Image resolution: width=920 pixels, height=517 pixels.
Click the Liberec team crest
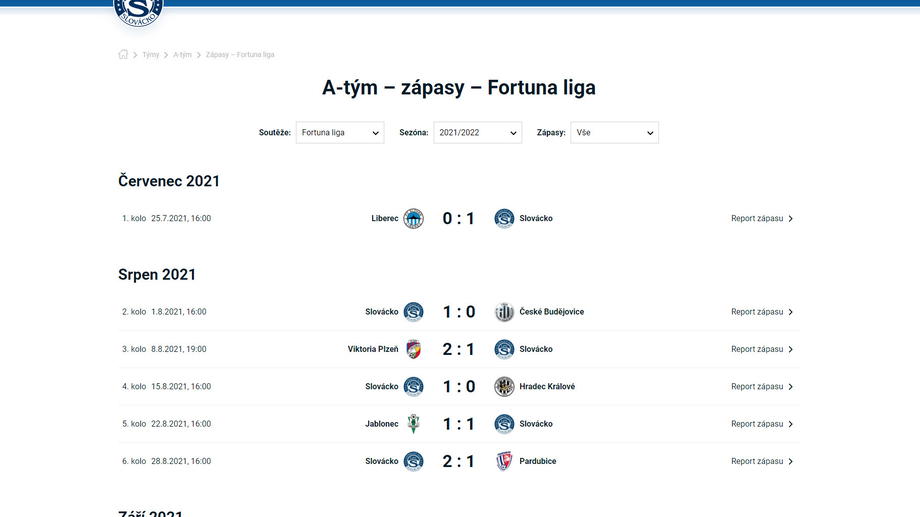(x=413, y=219)
